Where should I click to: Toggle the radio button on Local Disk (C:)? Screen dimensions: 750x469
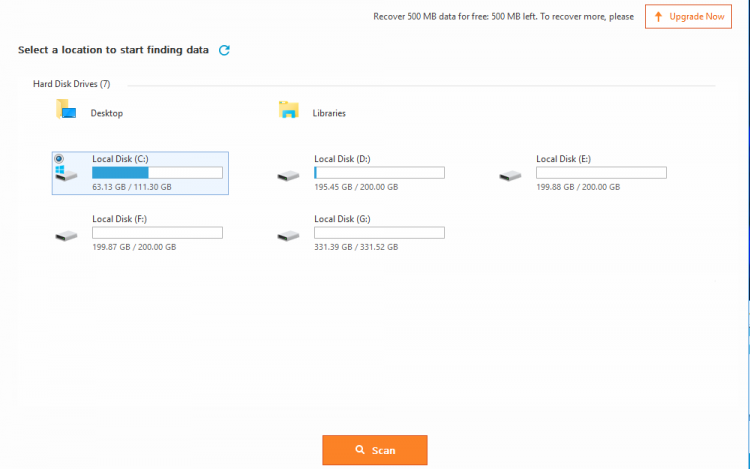(x=59, y=158)
